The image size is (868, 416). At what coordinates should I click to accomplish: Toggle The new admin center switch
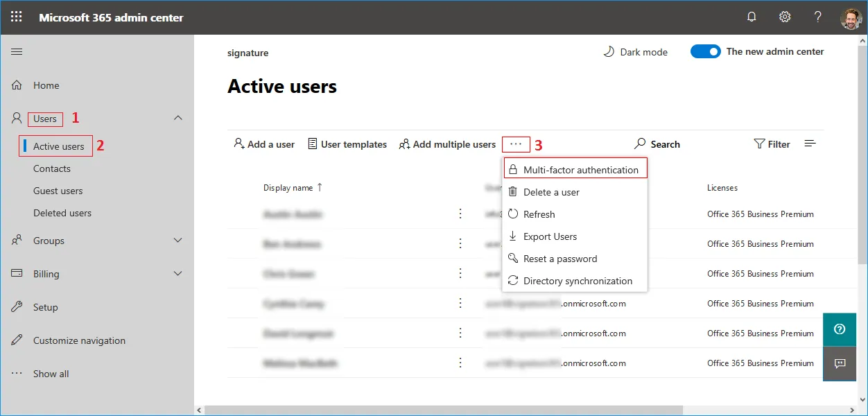[x=706, y=52]
